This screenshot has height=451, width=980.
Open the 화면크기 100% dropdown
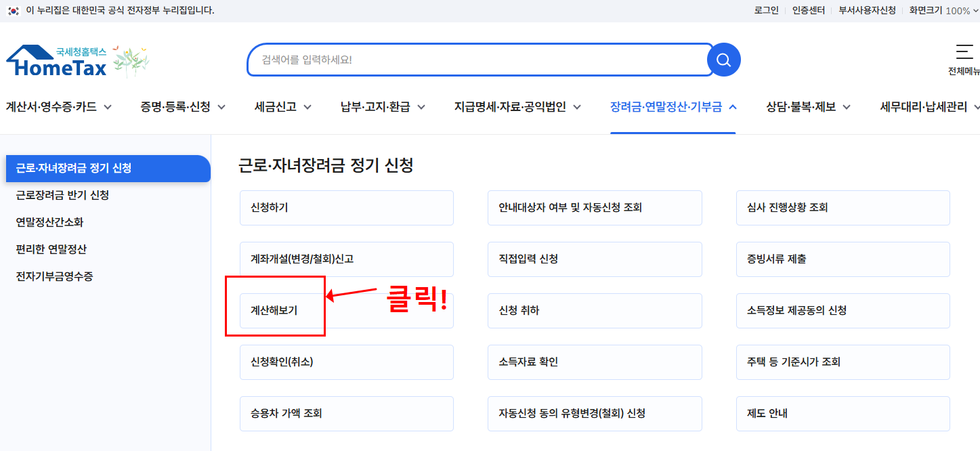tap(941, 10)
